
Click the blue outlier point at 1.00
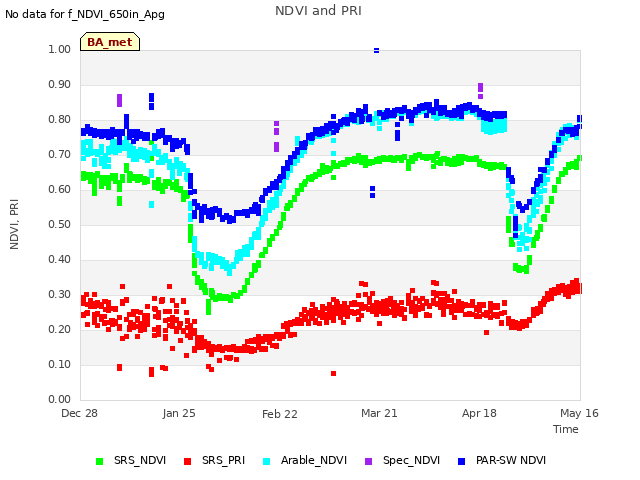click(x=376, y=51)
